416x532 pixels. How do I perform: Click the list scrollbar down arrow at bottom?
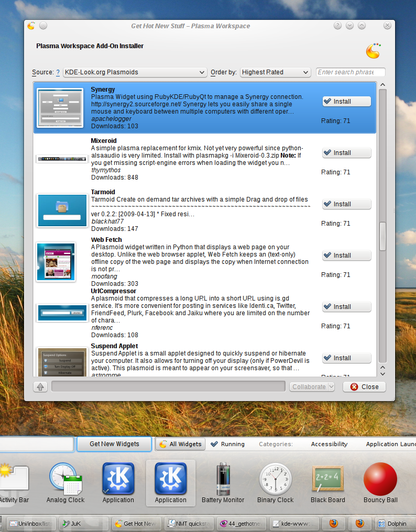(382, 374)
